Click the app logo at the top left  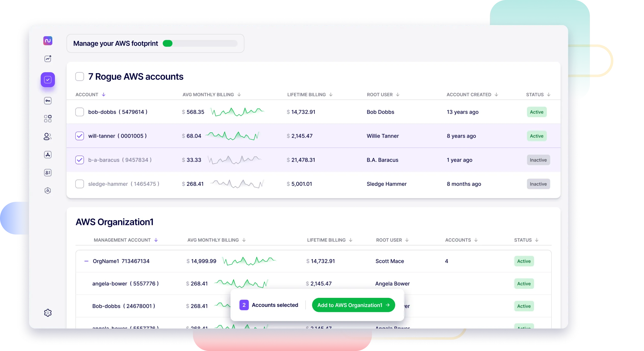(x=48, y=40)
